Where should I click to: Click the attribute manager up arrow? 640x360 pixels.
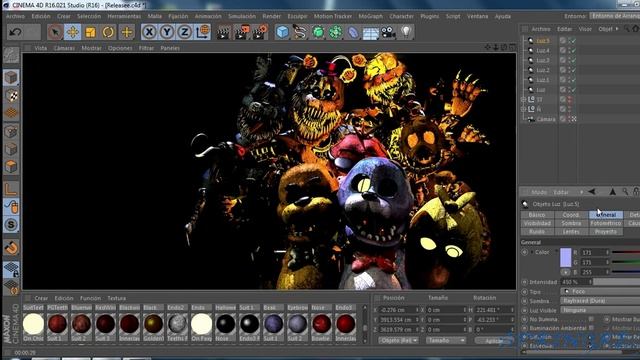coord(612,192)
